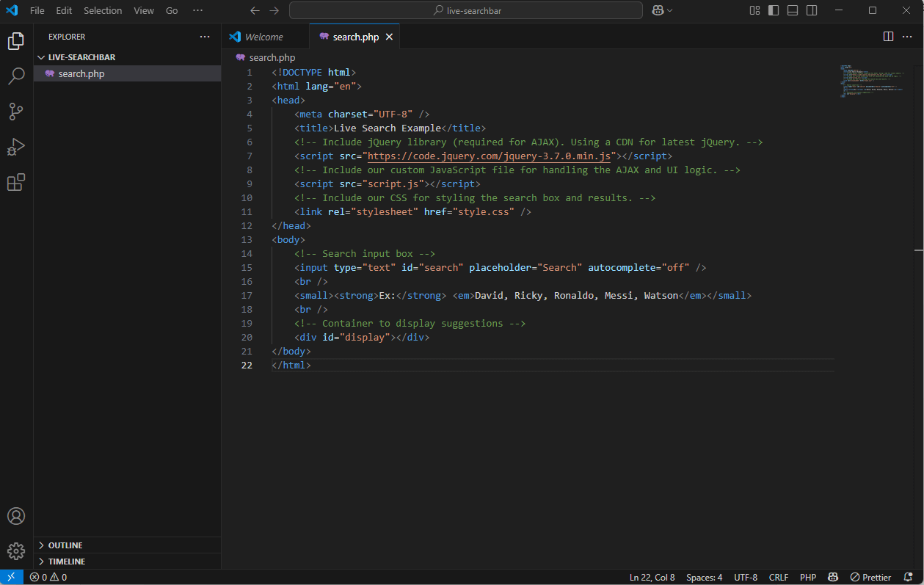Viewport: 924px width, 585px height.
Task: Open the Extensions view
Action: [16, 182]
